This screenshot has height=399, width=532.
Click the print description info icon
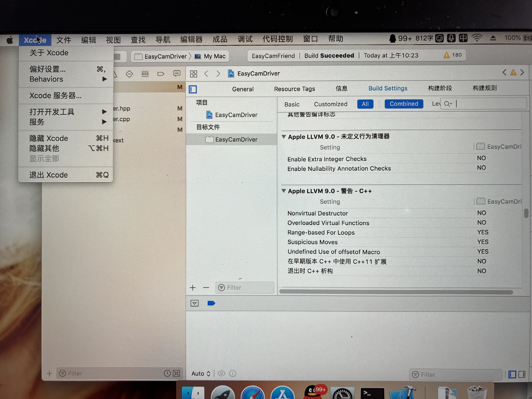(x=233, y=374)
